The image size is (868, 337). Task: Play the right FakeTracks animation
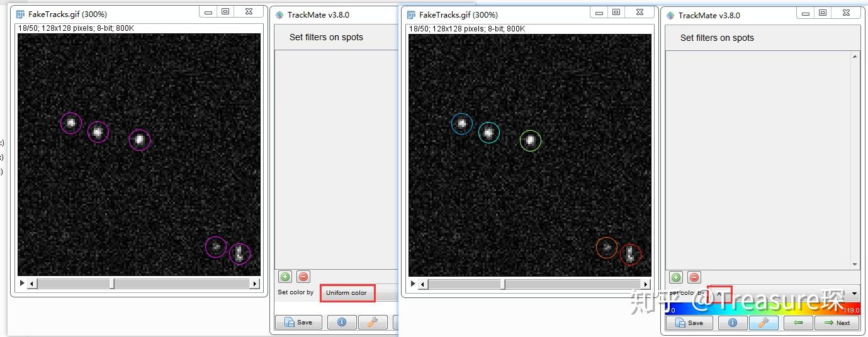pyautogui.click(x=413, y=284)
